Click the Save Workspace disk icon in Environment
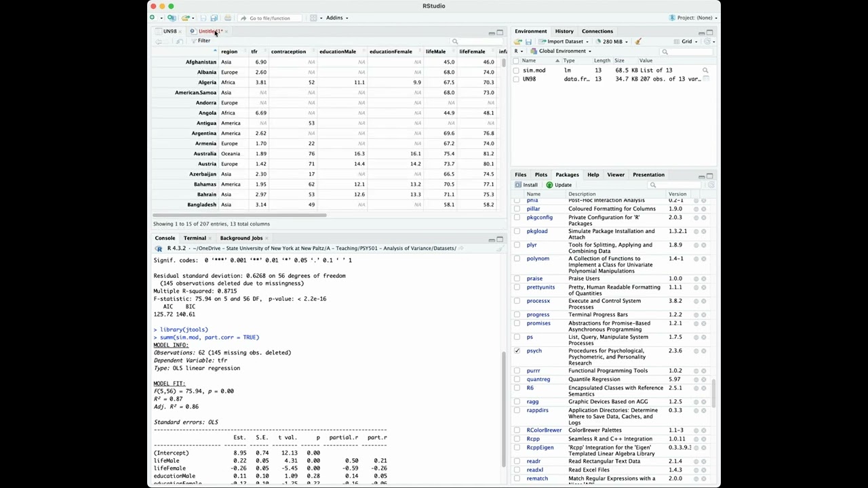Viewport: 868px width, 488px height. coord(528,41)
